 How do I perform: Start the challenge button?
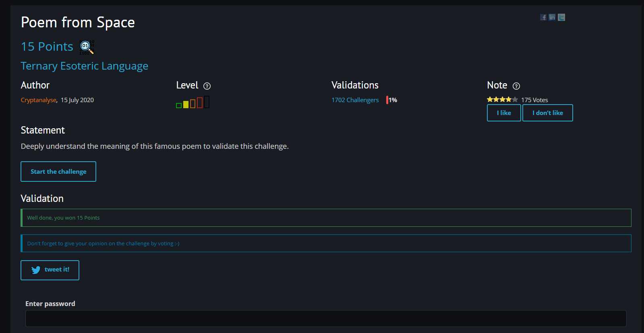pyautogui.click(x=58, y=172)
